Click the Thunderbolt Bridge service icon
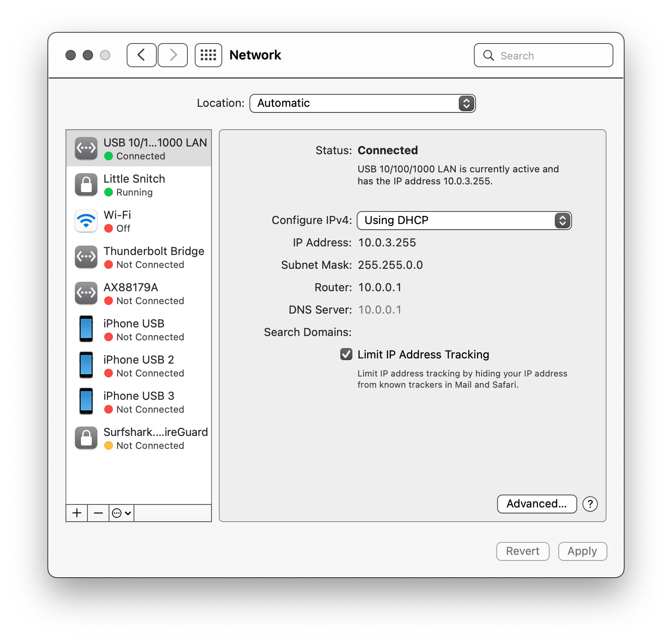The image size is (672, 641). [86, 257]
